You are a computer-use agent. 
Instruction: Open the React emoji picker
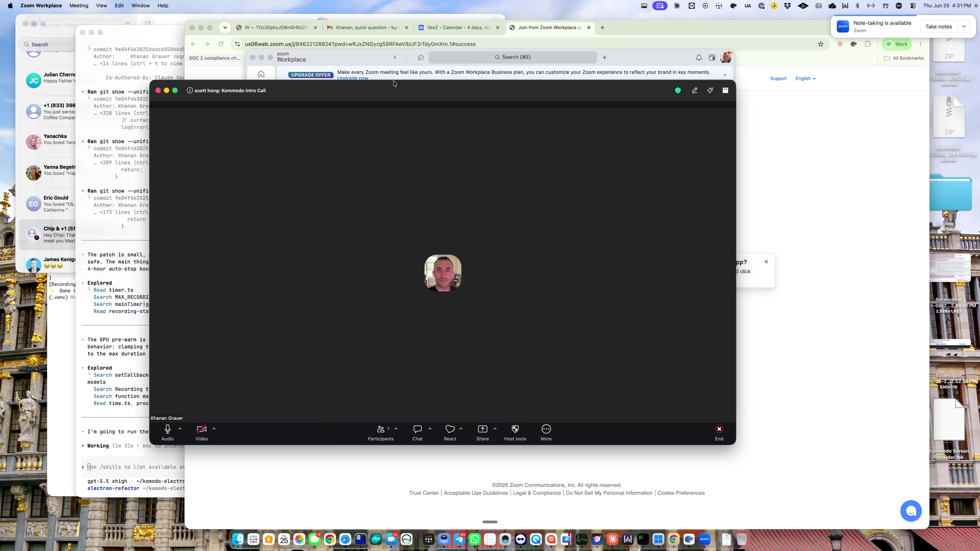tap(450, 433)
